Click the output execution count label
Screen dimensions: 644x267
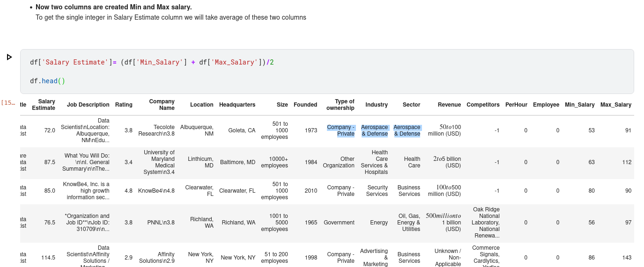tap(8, 103)
